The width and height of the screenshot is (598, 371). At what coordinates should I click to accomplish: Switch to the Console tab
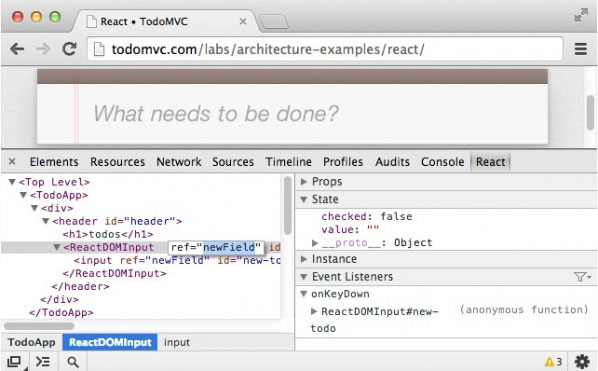tap(443, 162)
